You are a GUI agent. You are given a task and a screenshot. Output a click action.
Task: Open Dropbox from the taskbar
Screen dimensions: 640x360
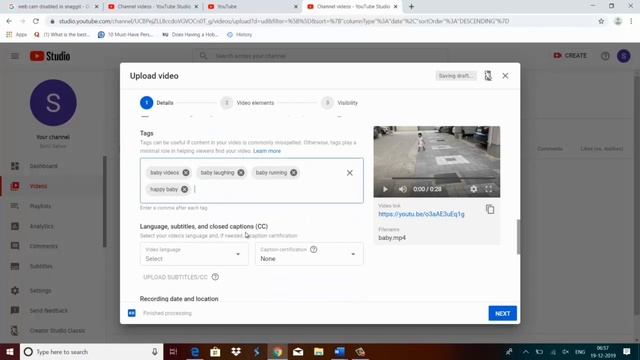pos(236,352)
